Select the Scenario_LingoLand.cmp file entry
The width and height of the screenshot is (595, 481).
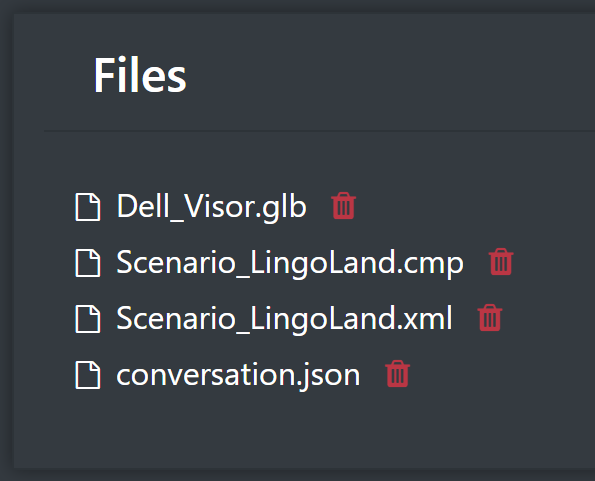(290, 263)
